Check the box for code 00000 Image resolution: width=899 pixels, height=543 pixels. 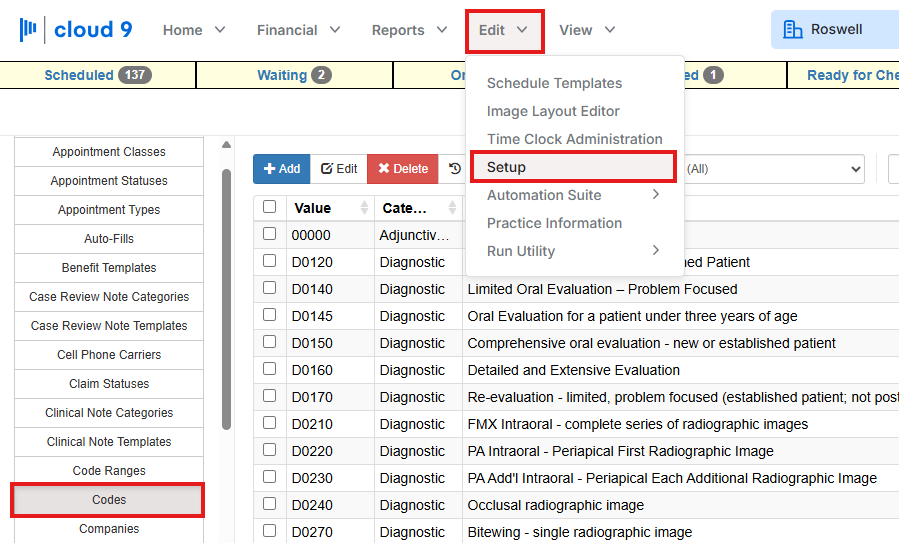tap(269, 233)
